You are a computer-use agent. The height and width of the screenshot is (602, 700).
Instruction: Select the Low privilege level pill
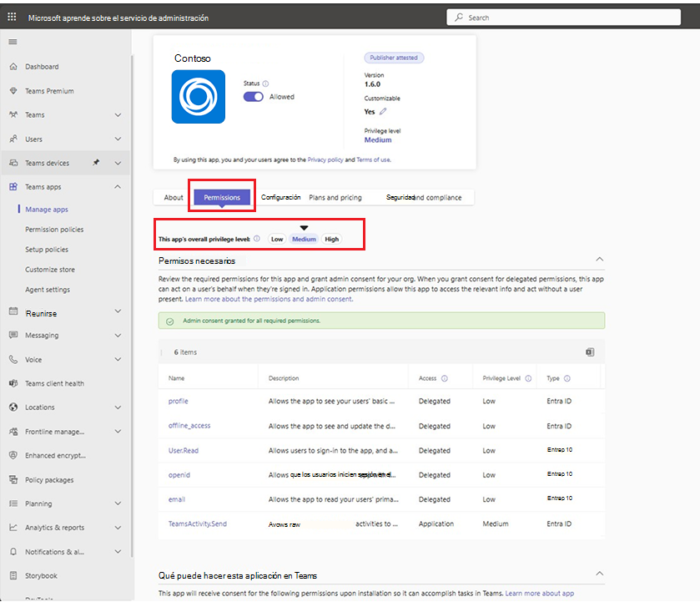(x=277, y=239)
